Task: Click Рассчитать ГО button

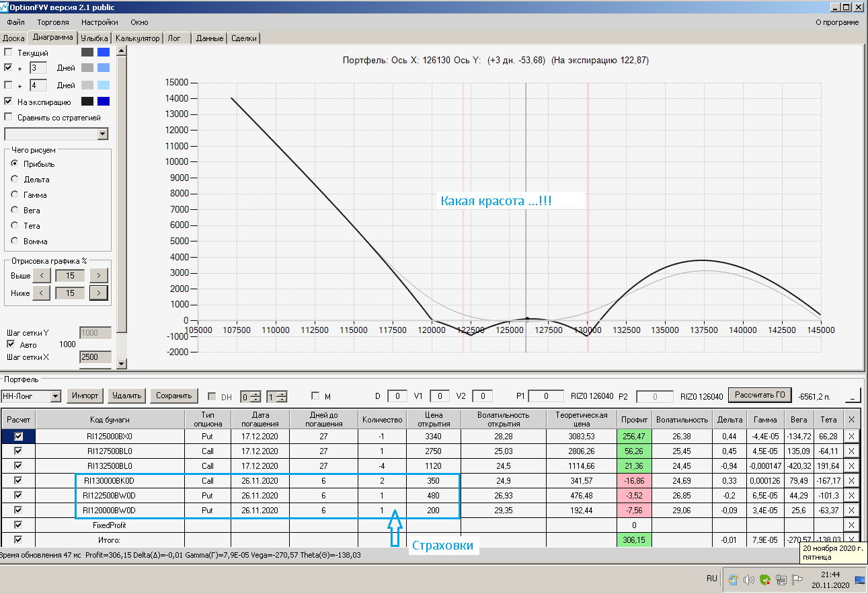Action: click(761, 395)
